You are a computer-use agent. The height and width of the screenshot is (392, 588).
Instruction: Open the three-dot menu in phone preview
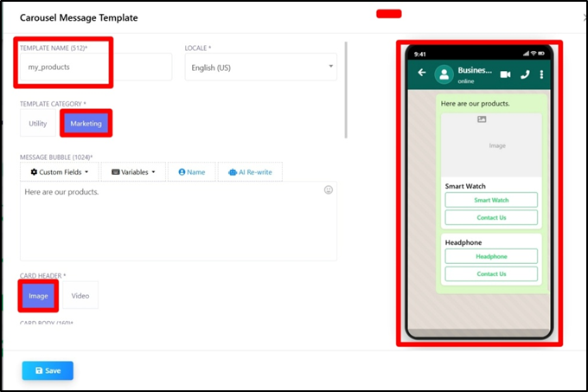click(541, 74)
